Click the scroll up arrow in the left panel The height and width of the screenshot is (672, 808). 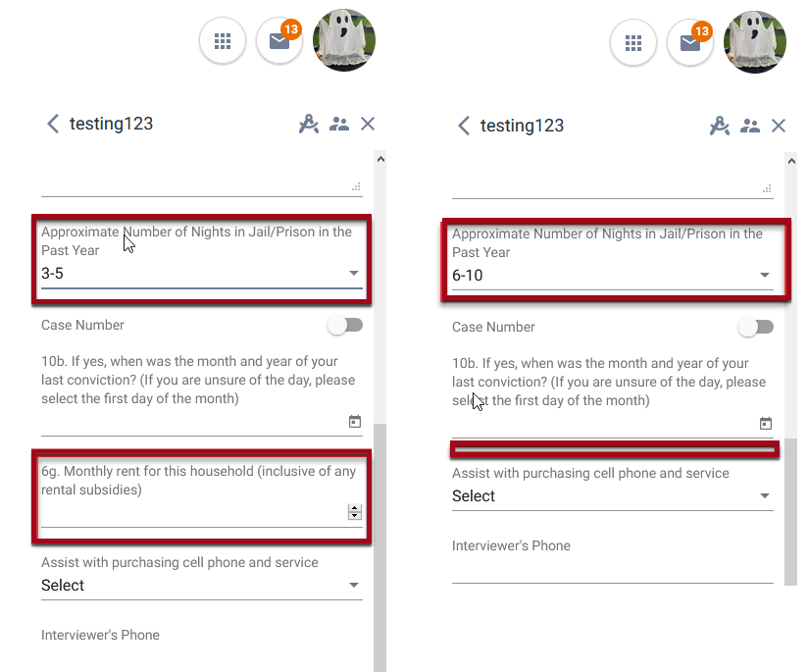[x=380, y=159]
